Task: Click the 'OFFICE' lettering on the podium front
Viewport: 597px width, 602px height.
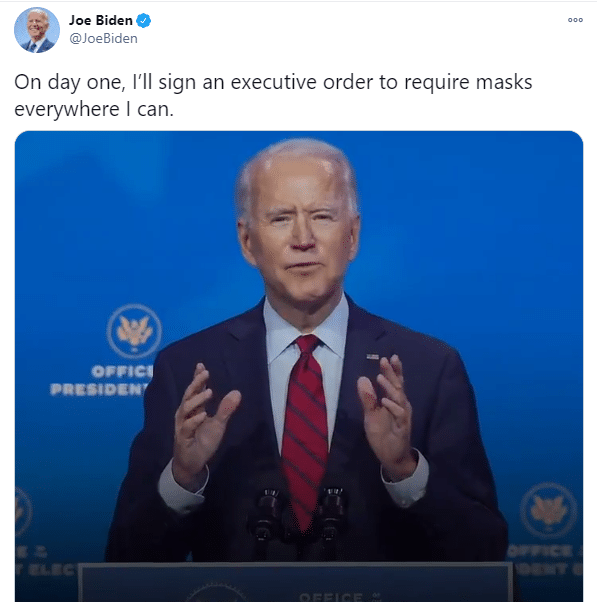Action: tap(331, 597)
